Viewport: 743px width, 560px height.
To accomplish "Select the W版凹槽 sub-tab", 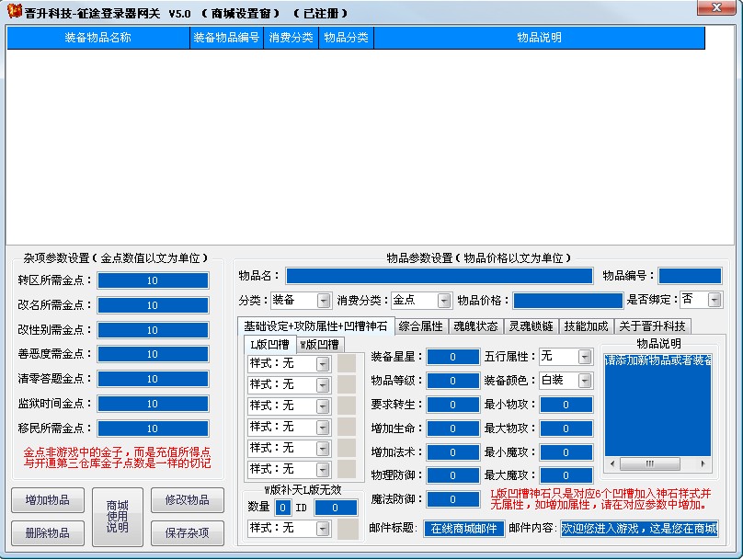I will tap(318, 345).
